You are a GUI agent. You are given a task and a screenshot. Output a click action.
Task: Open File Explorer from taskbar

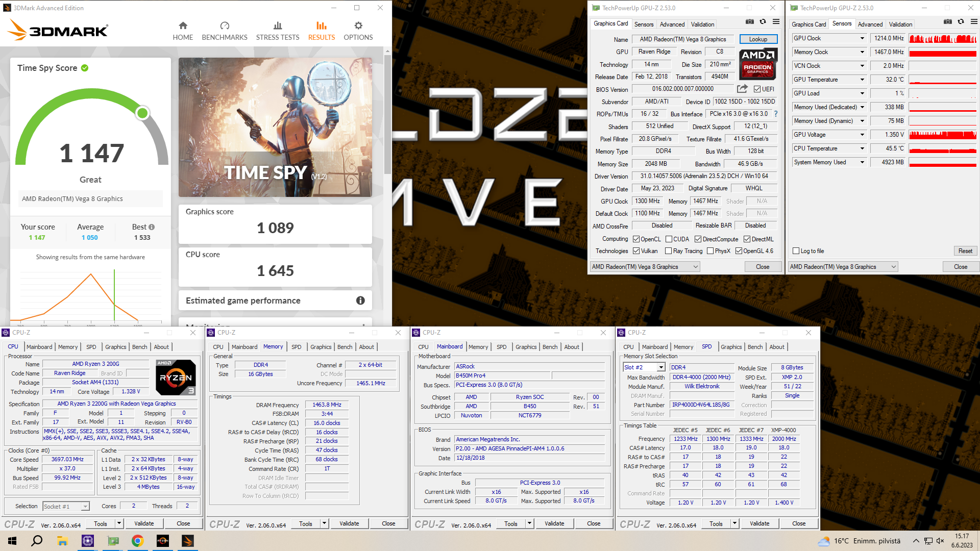point(62,541)
